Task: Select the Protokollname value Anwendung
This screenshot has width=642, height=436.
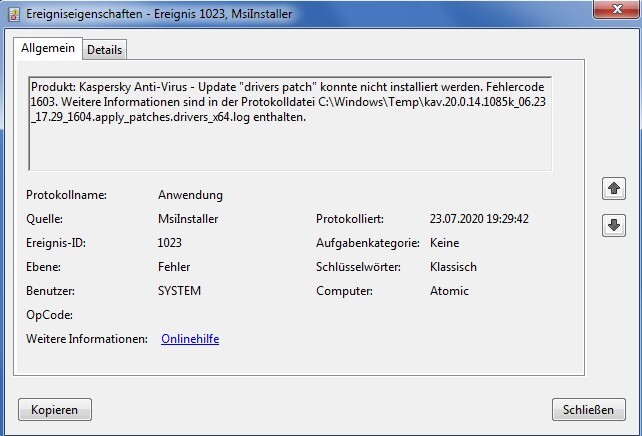Action: point(190,195)
